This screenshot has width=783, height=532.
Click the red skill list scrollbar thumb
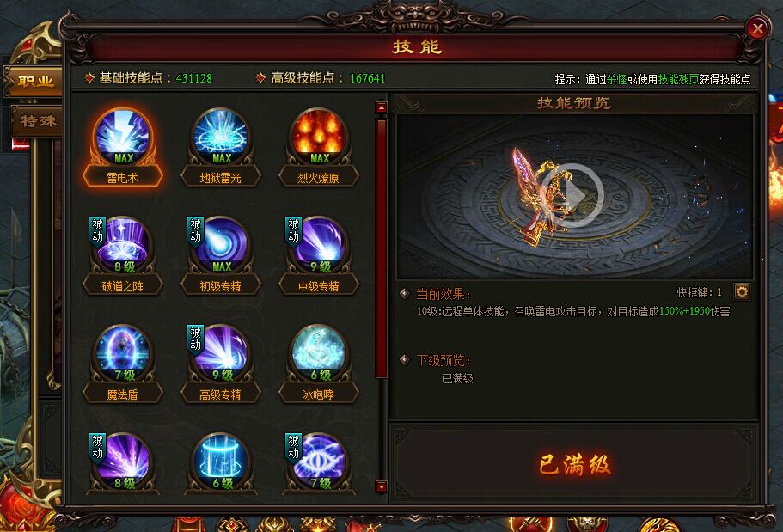pyautogui.click(x=381, y=248)
